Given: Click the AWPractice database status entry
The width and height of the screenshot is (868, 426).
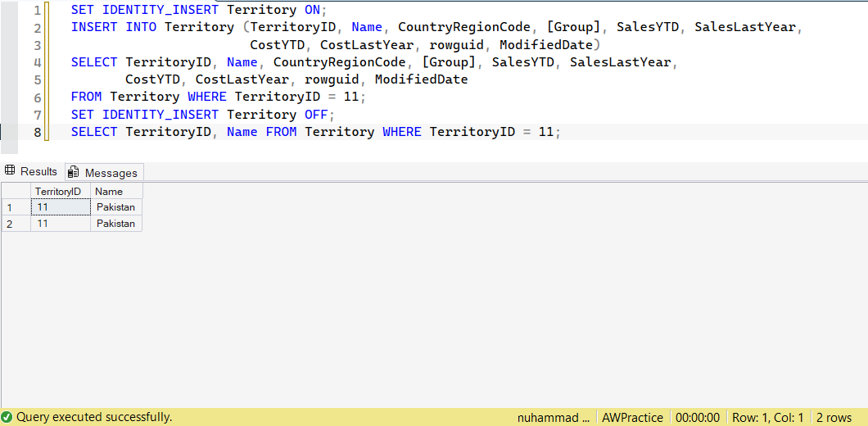Looking at the screenshot, I should (633, 418).
